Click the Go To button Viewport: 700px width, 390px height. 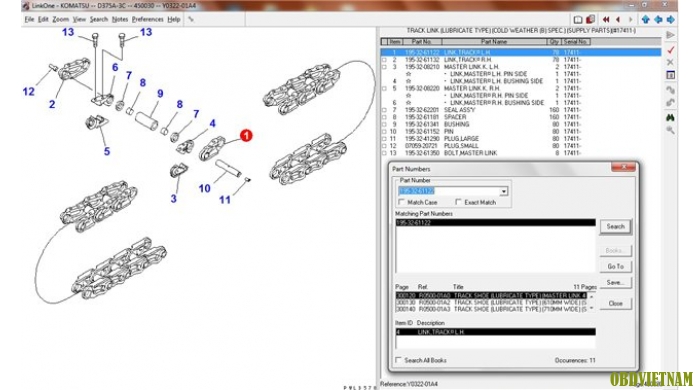615,266
